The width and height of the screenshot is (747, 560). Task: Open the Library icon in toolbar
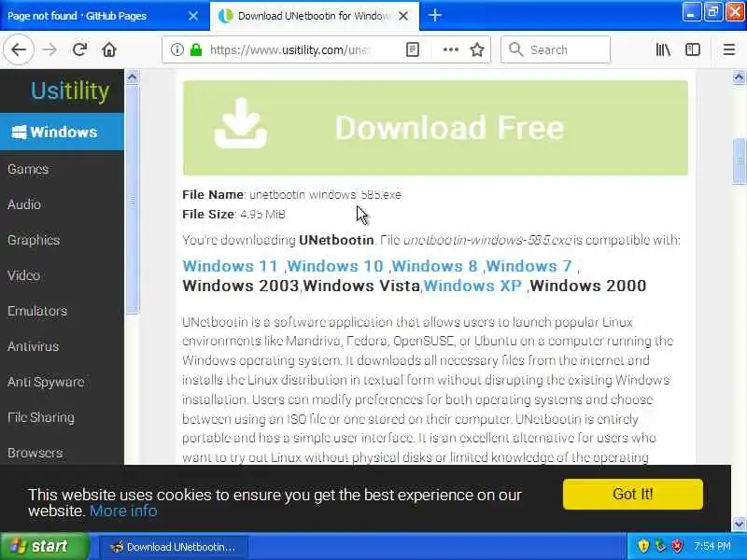663,49
